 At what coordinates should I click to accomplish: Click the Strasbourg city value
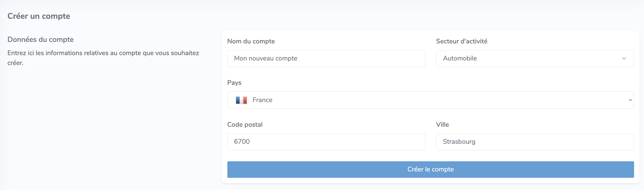[x=459, y=142]
